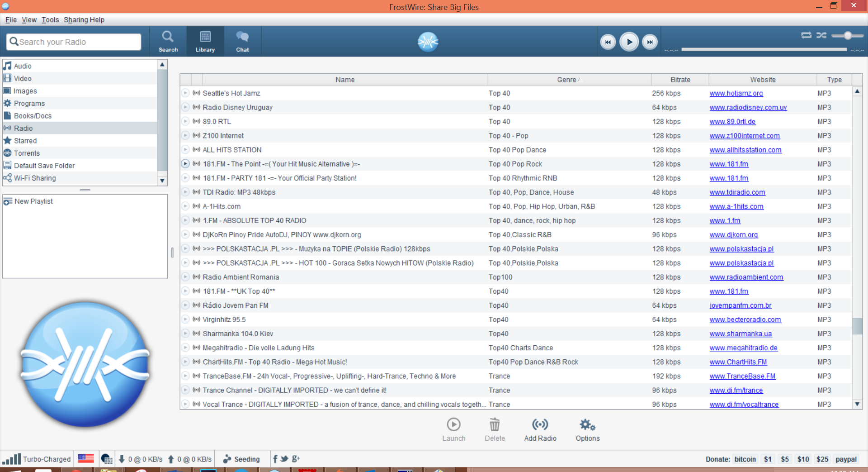Click the playback progress bar
The height and width of the screenshot is (472, 868).
click(x=764, y=49)
